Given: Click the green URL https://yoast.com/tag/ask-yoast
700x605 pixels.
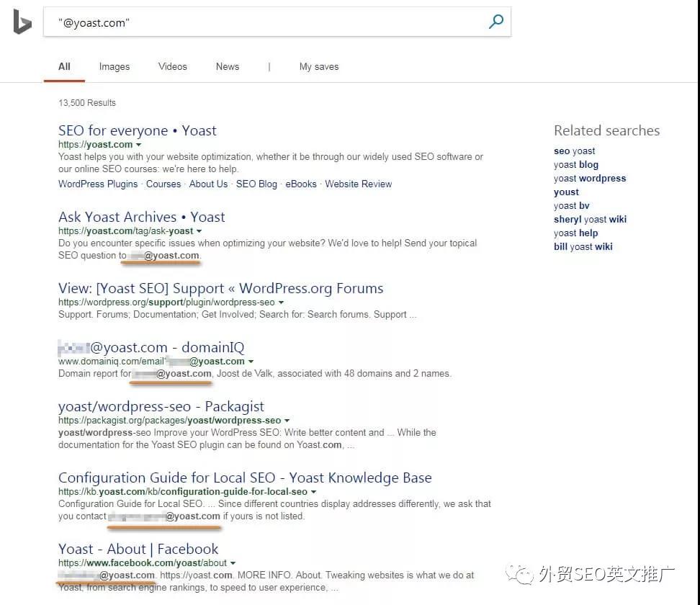Looking at the screenshot, I should [125, 231].
